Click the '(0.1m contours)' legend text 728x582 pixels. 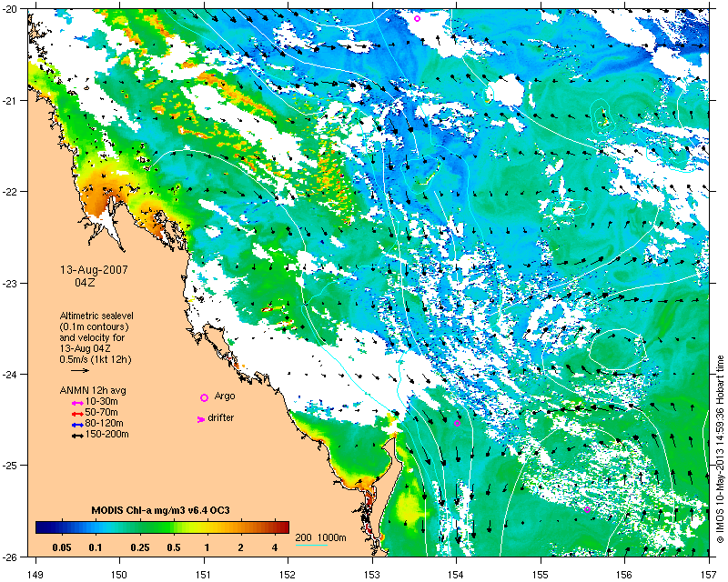click(x=95, y=326)
